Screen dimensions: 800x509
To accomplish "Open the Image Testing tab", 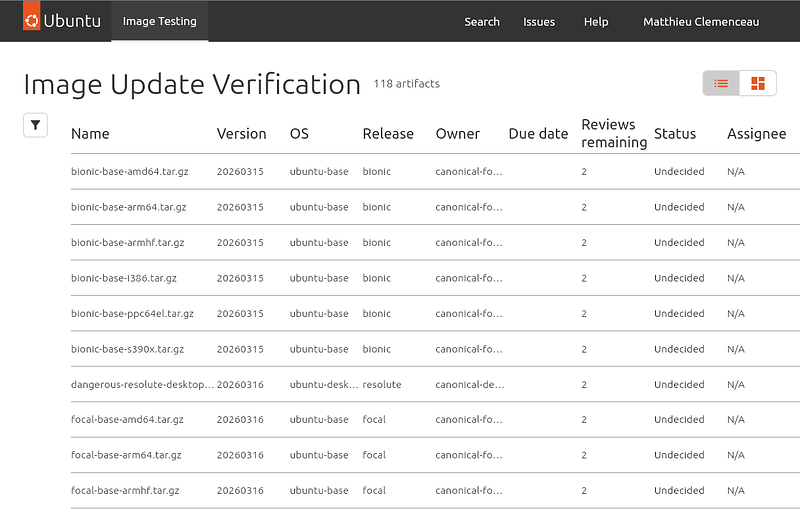I will tap(160, 21).
